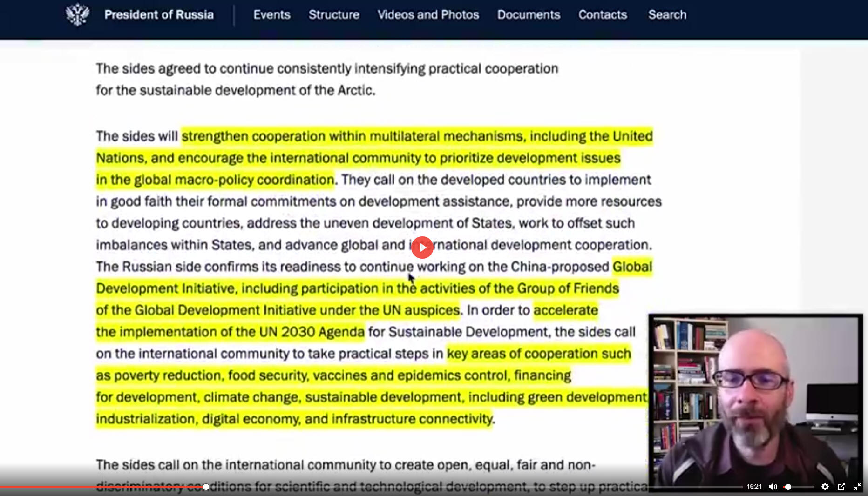Viewport: 868px width, 496px height.
Task: Click the text 'in the global macro-policy coordination'
Action: 215,180
